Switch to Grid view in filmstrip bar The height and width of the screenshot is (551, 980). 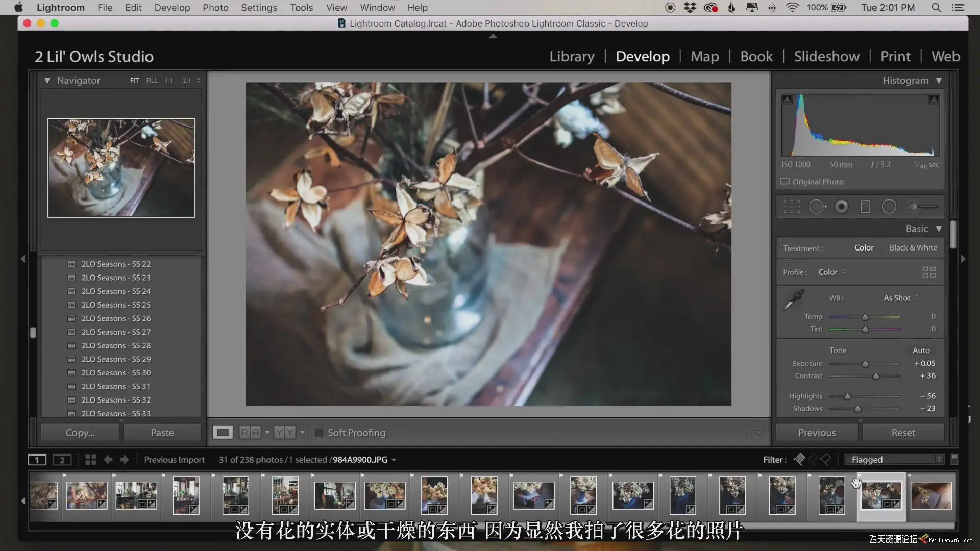point(91,460)
